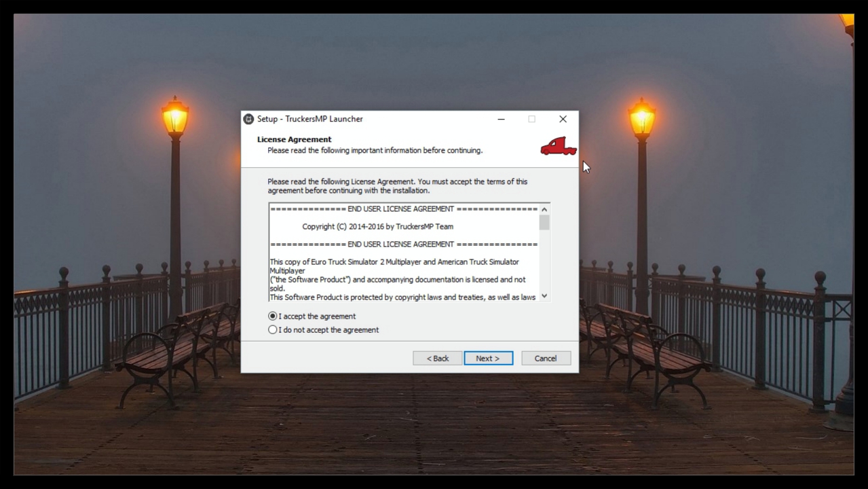Proceed with the "Next >" button

click(489, 358)
